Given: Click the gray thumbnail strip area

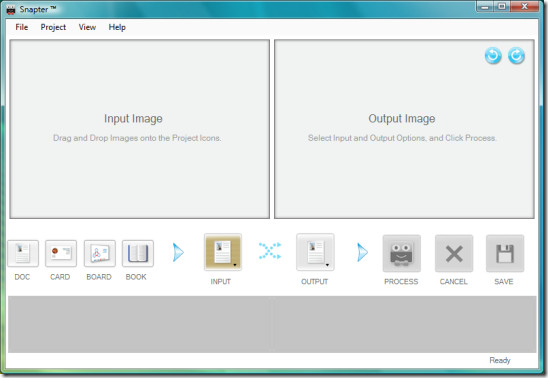Looking at the screenshot, I should 272,324.
